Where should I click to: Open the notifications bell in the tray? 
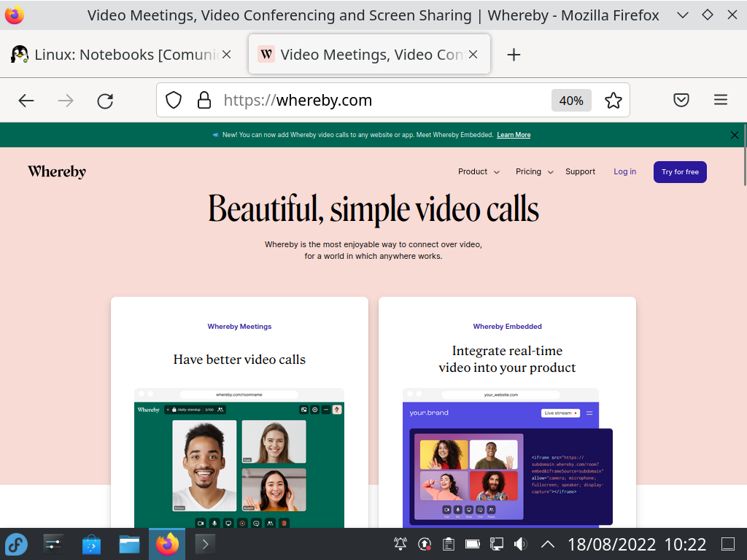pyautogui.click(x=400, y=544)
